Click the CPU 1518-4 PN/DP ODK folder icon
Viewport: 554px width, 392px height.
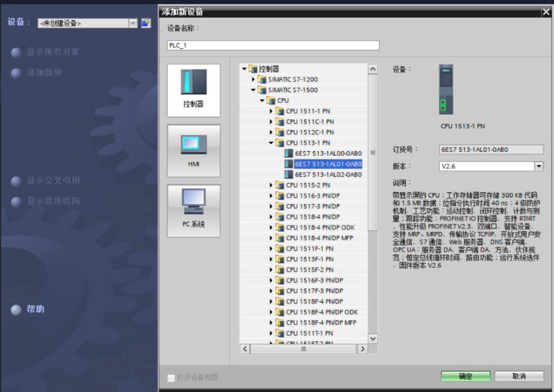(x=280, y=228)
